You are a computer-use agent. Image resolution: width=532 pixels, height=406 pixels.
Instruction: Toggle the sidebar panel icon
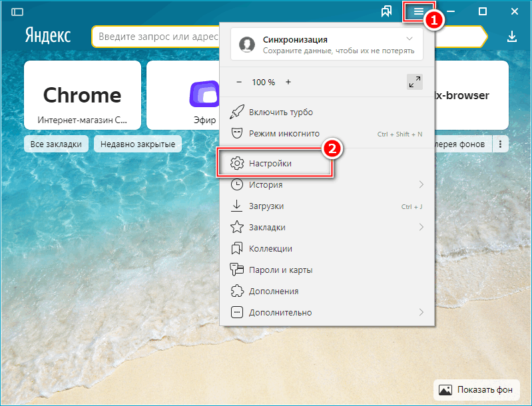(17, 12)
